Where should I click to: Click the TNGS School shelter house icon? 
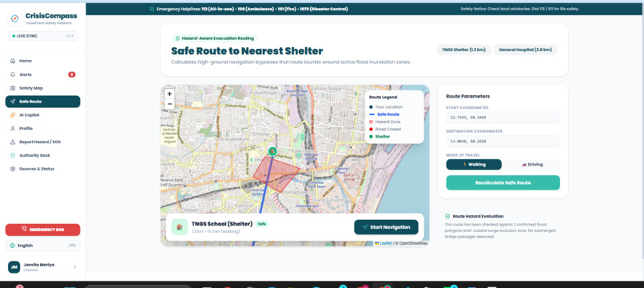pyautogui.click(x=180, y=227)
